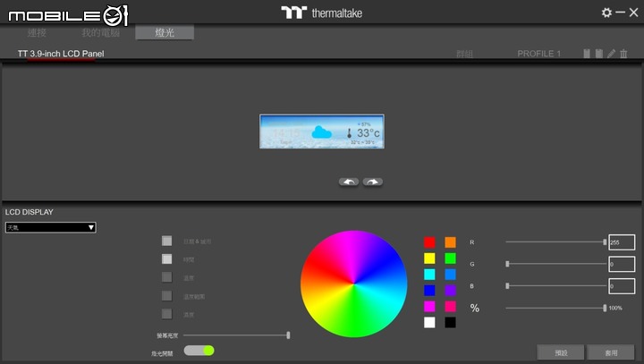Click the copy profile icon
The image size is (644, 364).
[x=587, y=54]
